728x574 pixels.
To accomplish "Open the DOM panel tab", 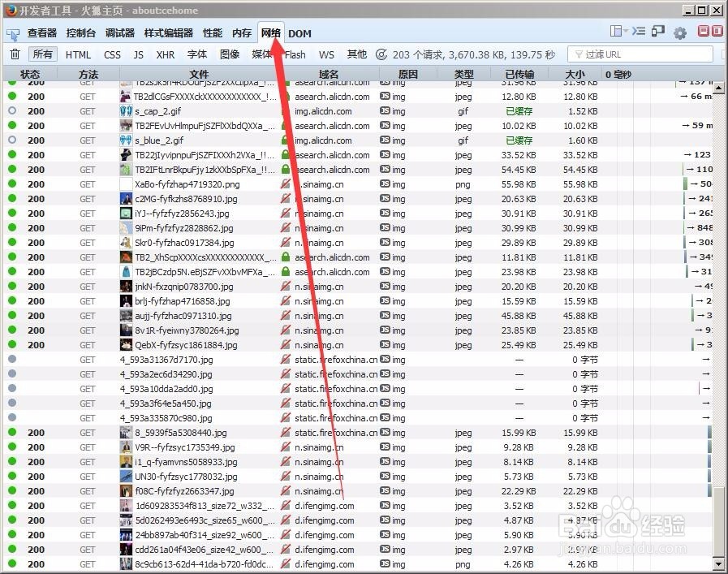I will (299, 33).
